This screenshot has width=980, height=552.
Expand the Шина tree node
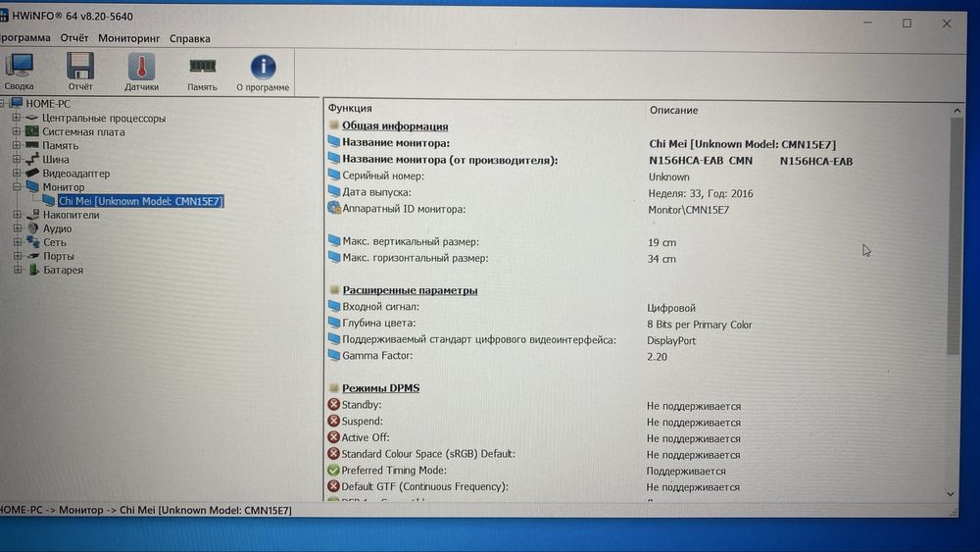tap(17, 159)
